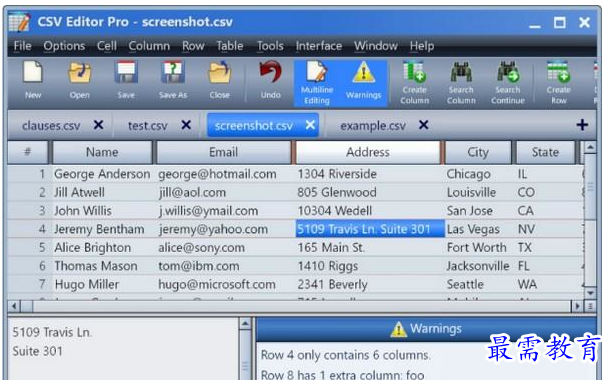
Task: Switch to the example.csv tab
Action: pos(373,126)
